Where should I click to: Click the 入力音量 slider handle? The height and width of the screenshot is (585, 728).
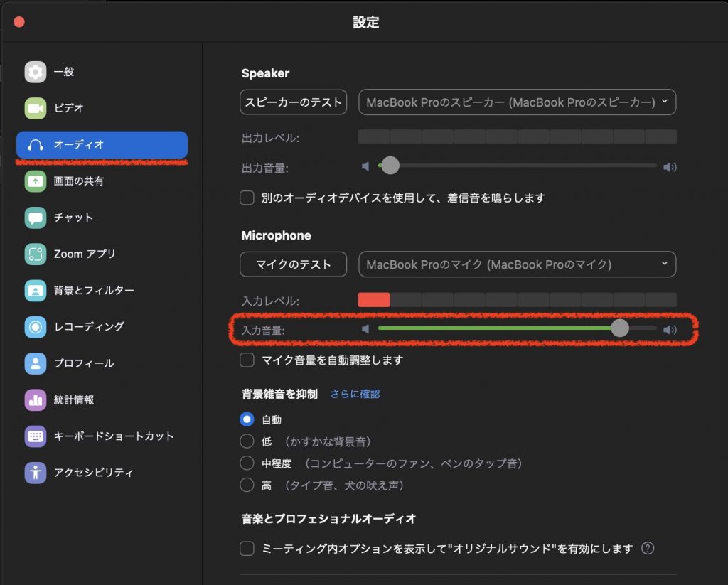621,328
